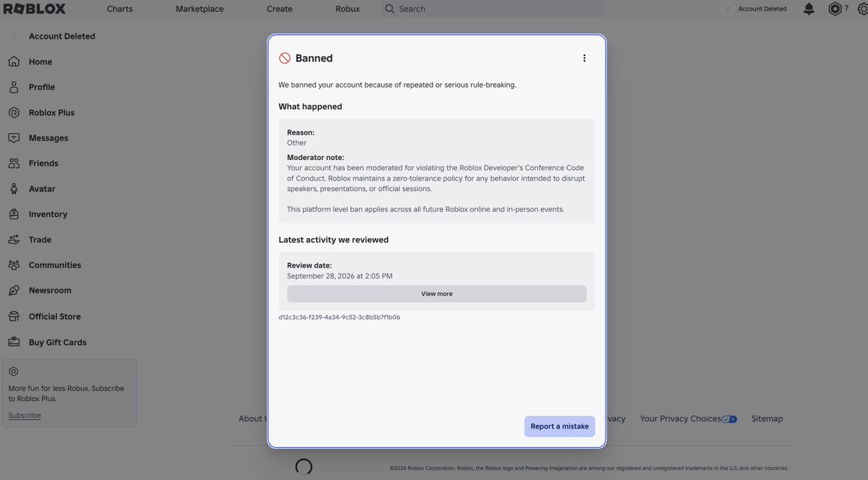Click Account Deleted in the sidebar
This screenshot has width=868, height=480.
(61, 36)
